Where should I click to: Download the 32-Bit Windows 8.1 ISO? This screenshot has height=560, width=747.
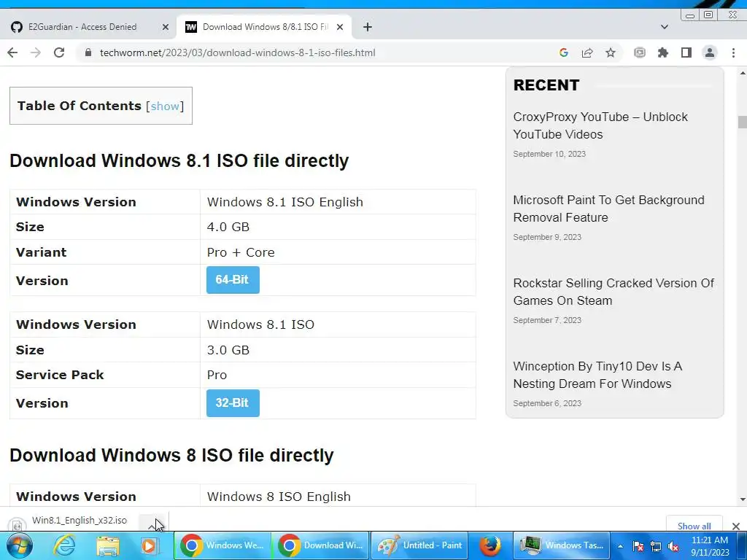[233, 402]
